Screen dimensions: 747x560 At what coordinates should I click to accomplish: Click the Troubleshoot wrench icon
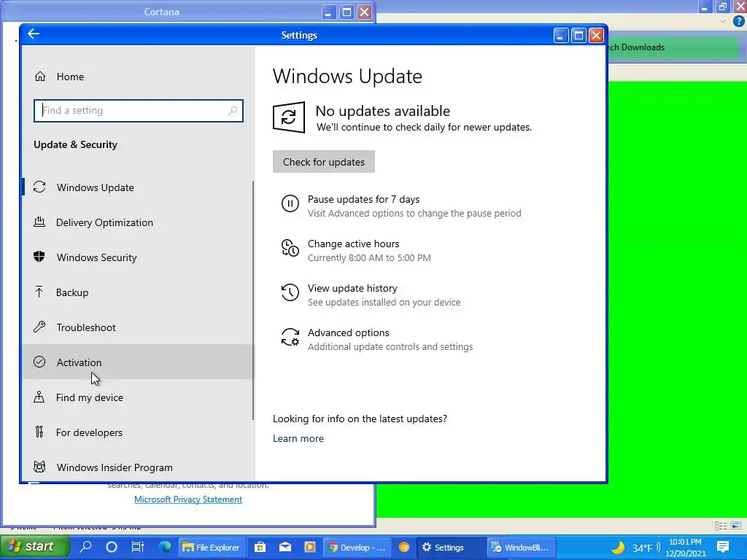(39, 327)
